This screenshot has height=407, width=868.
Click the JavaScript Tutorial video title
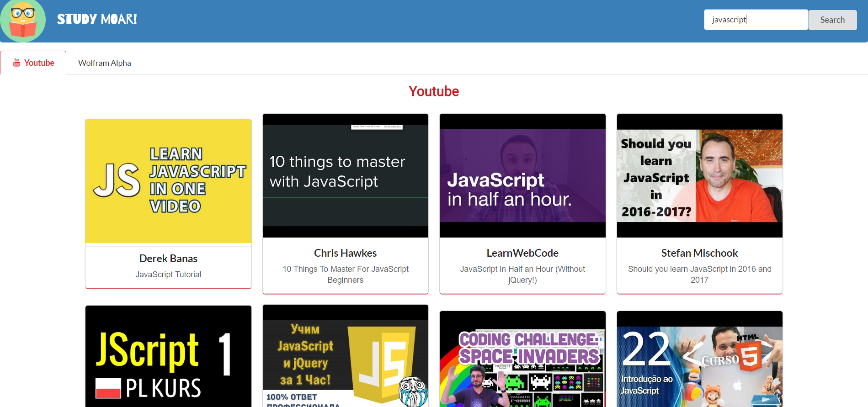[168, 275]
